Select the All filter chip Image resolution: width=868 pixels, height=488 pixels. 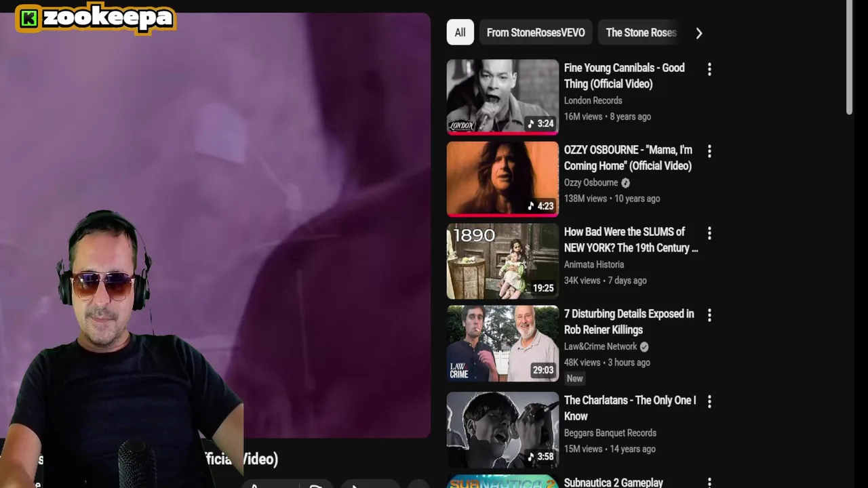460,33
